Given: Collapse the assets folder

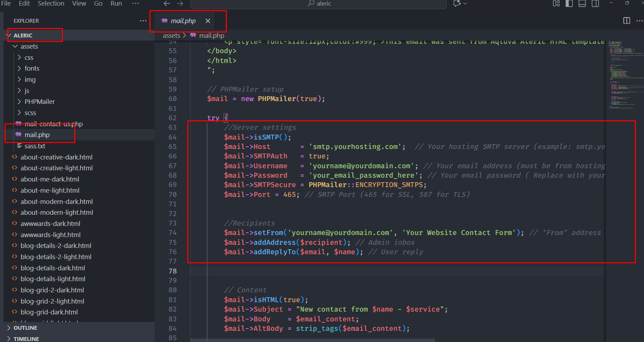Looking at the screenshot, I should click(x=29, y=47).
